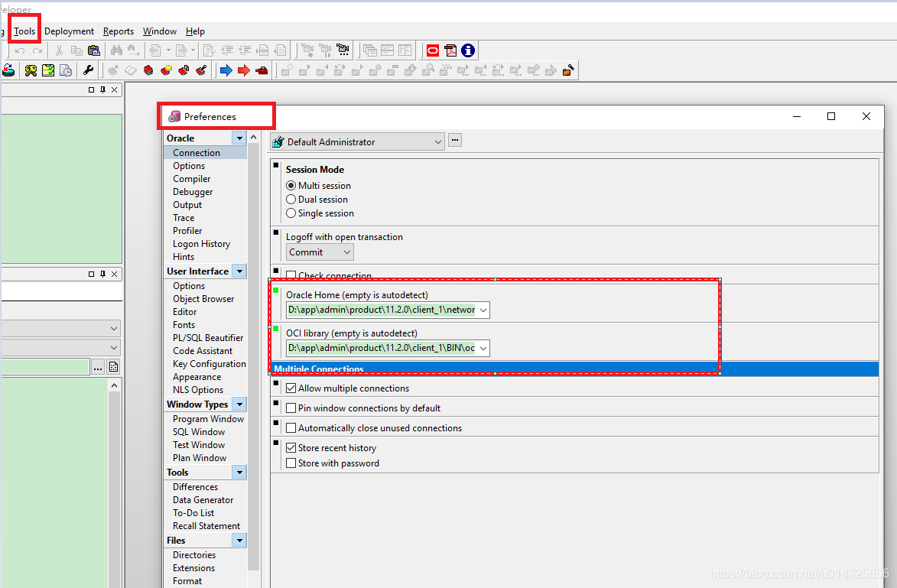The height and width of the screenshot is (588, 897).
Task: Collapse the Files preferences section
Action: point(239,541)
